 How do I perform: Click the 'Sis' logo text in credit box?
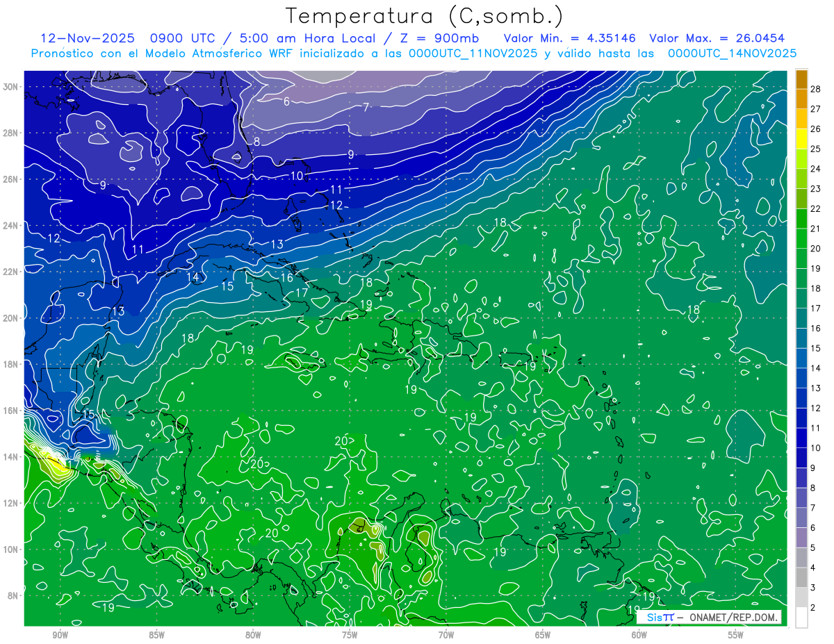654,617
